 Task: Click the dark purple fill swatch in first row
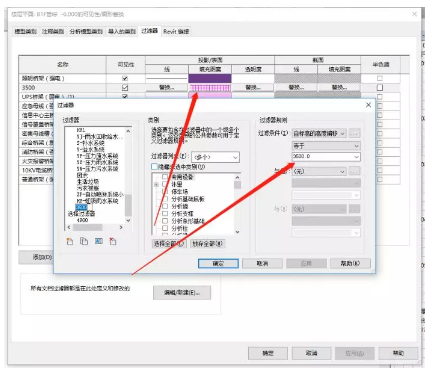[210, 79]
